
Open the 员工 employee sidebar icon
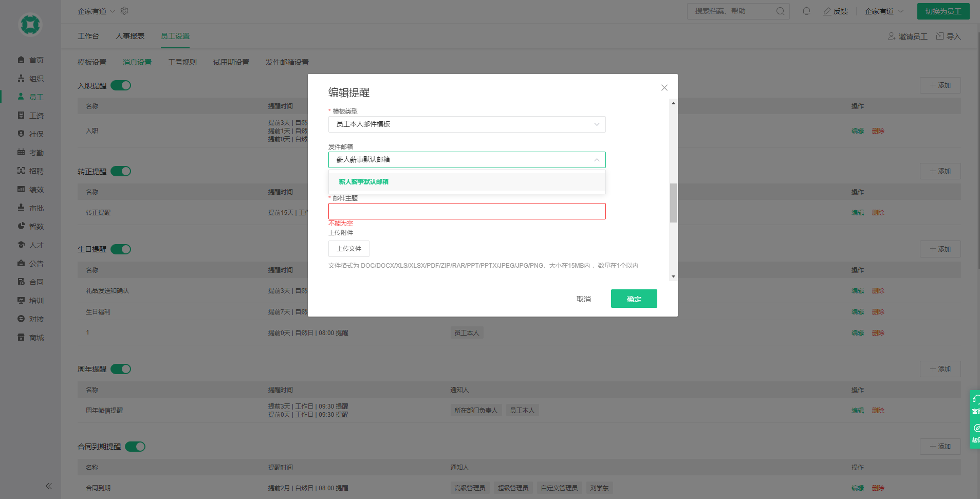point(21,97)
